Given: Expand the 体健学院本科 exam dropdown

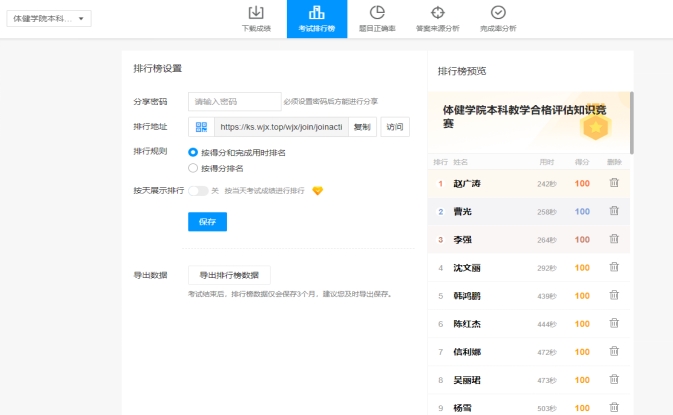Looking at the screenshot, I should (49, 18).
